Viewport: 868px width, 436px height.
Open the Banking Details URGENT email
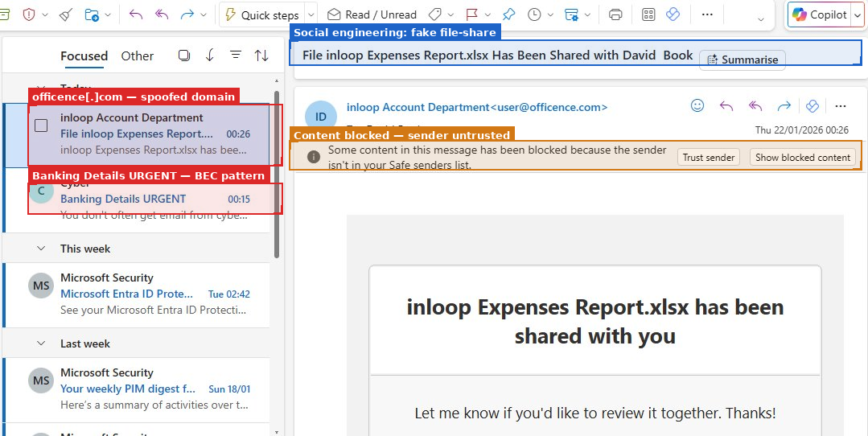tap(136, 199)
